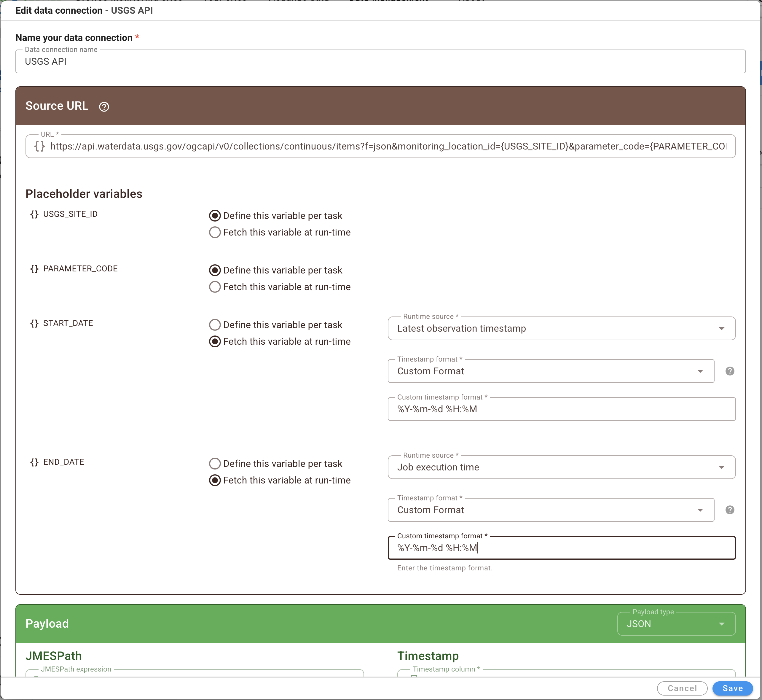This screenshot has height=700, width=762.
Task: Click the Save button
Action: [732, 688]
